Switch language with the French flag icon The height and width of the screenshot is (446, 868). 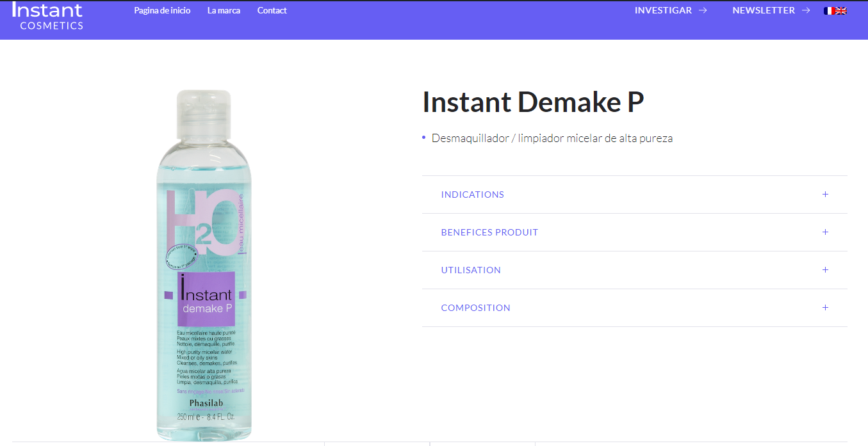pos(829,11)
